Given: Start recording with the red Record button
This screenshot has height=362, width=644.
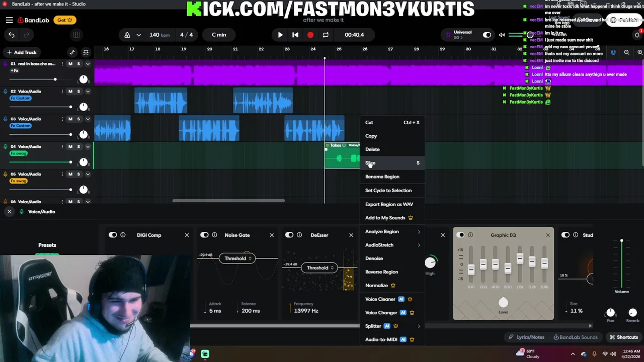Looking at the screenshot, I should click(310, 35).
